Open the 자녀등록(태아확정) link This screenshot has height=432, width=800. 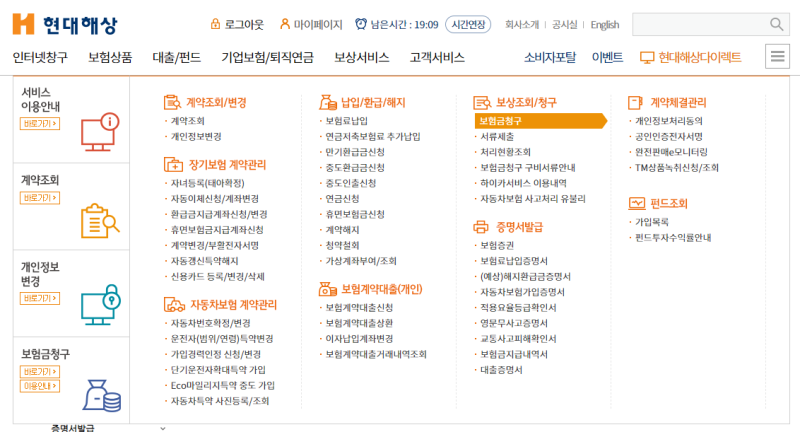pos(207,183)
